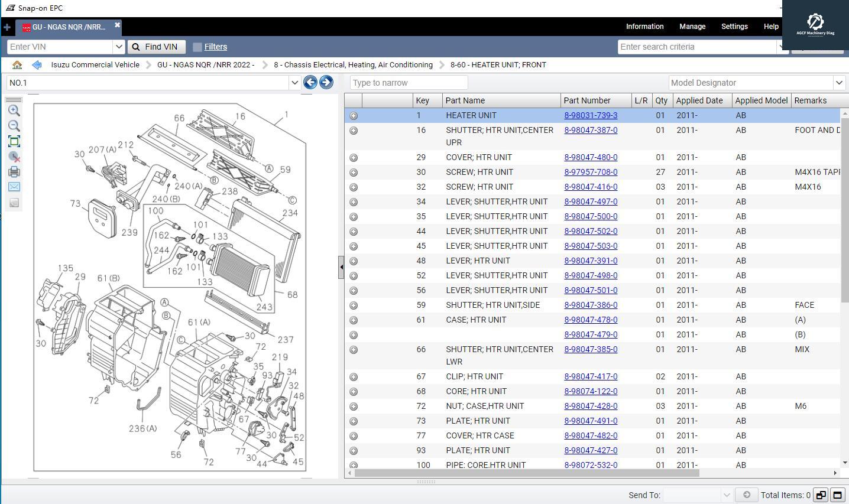Open the NO.1 illustration dropdown
Image resolution: width=849 pixels, height=504 pixels.
click(x=294, y=82)
